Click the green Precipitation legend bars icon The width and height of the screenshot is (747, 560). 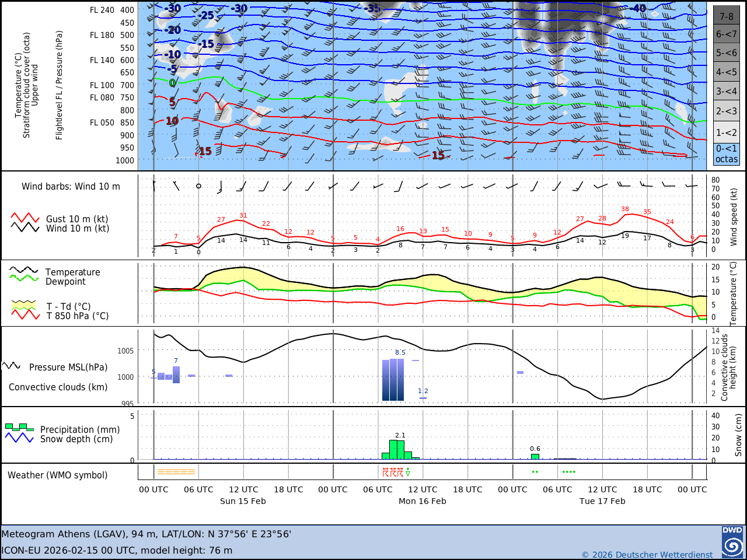pos(19,427)
